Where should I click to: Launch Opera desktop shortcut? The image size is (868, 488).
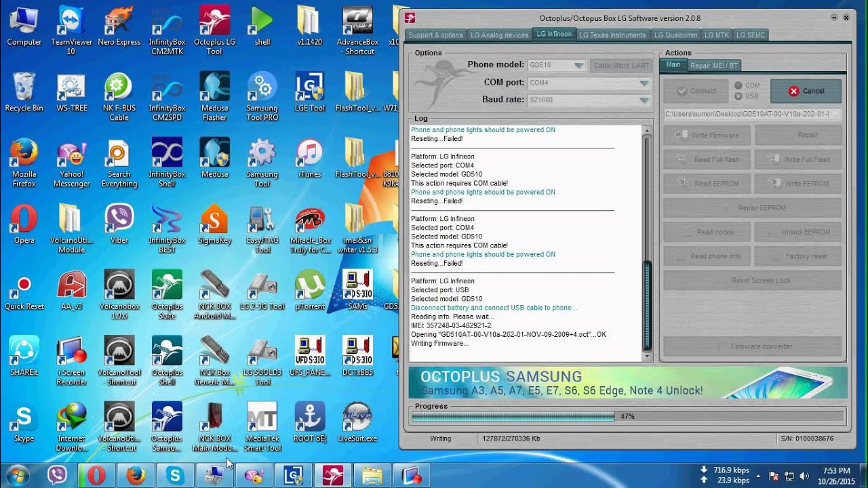click(24, 225)
